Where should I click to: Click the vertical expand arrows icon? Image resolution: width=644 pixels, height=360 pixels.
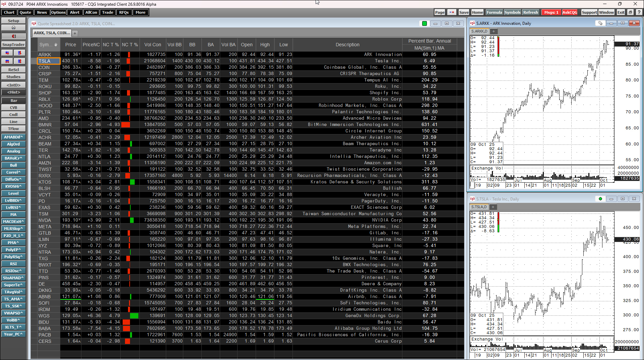click(19, 53)
